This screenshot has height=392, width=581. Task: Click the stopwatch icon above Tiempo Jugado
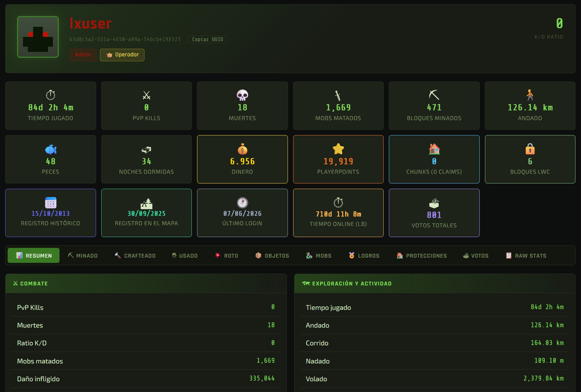pyautogui.click(x=50, y=95)
